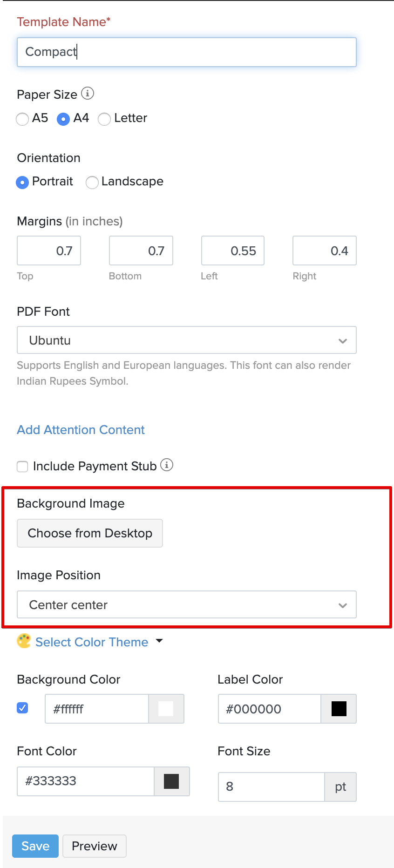Image resolution: width=394 pixels, height=868 pixels.
Task: Click the Paper Size info icon
Action: [x=88, y=94]
